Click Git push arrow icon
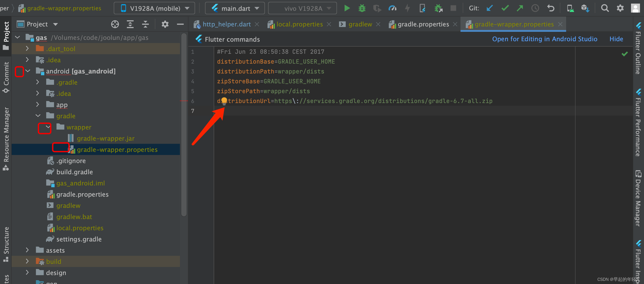 520,8
